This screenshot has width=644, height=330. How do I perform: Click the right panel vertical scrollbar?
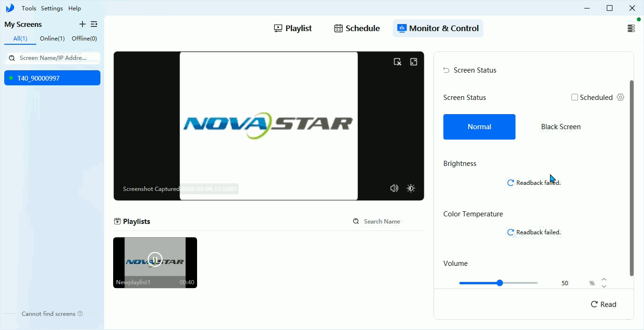pyautogui.click(x=632, y=178)
